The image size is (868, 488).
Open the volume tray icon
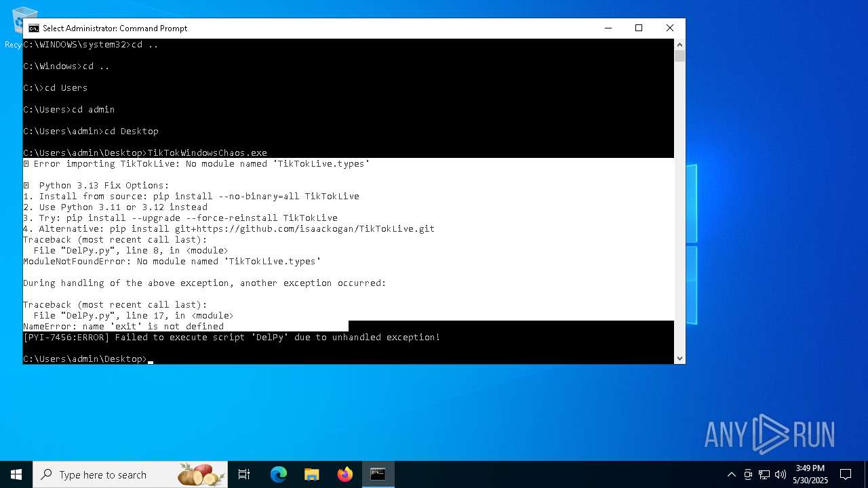click(781, 474)
